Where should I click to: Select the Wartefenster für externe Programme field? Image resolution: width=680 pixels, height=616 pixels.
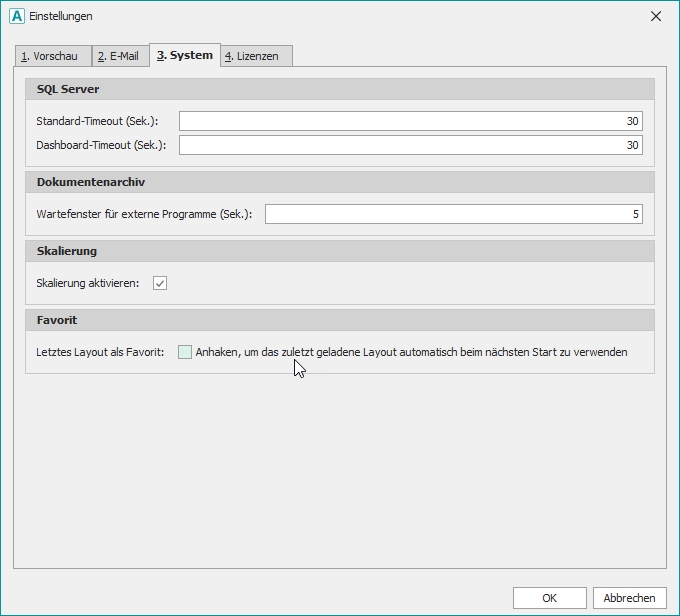pos(453,214)
